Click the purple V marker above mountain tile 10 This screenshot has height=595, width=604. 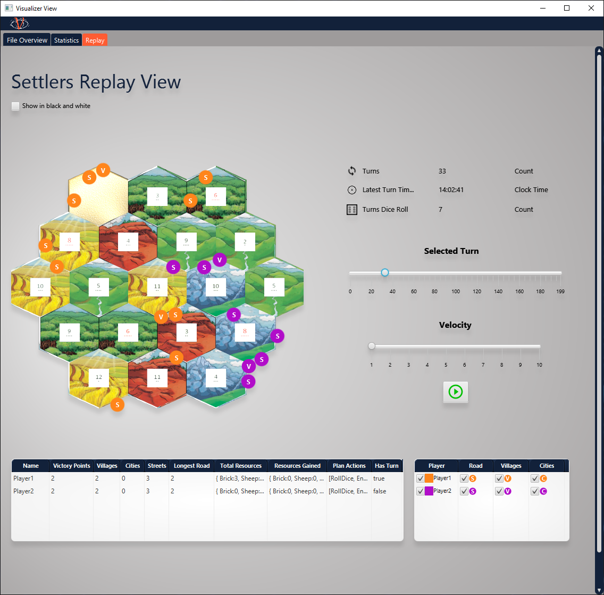[x=219, y=260]
